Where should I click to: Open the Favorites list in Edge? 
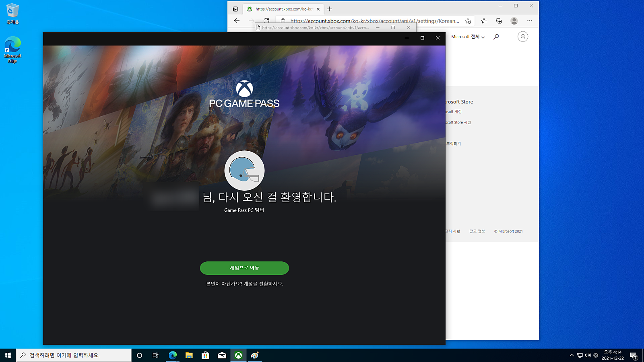click(484, 21)
